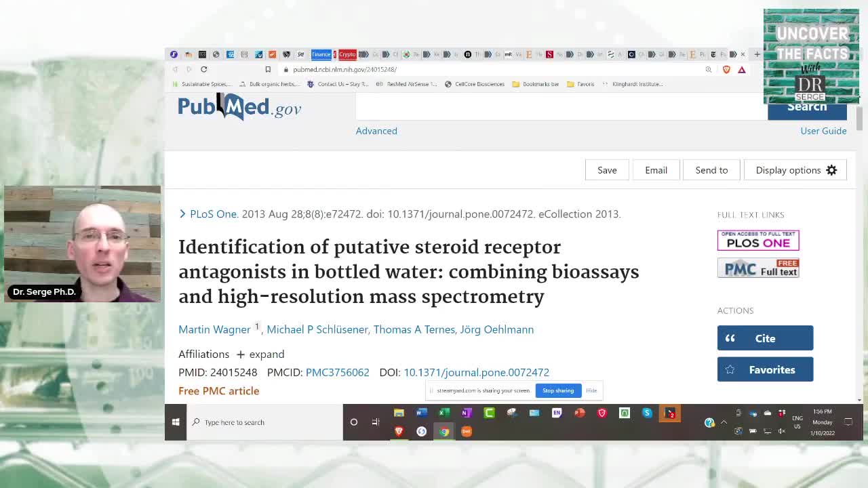Open author Thomas A Ternes link

[414, 329]
